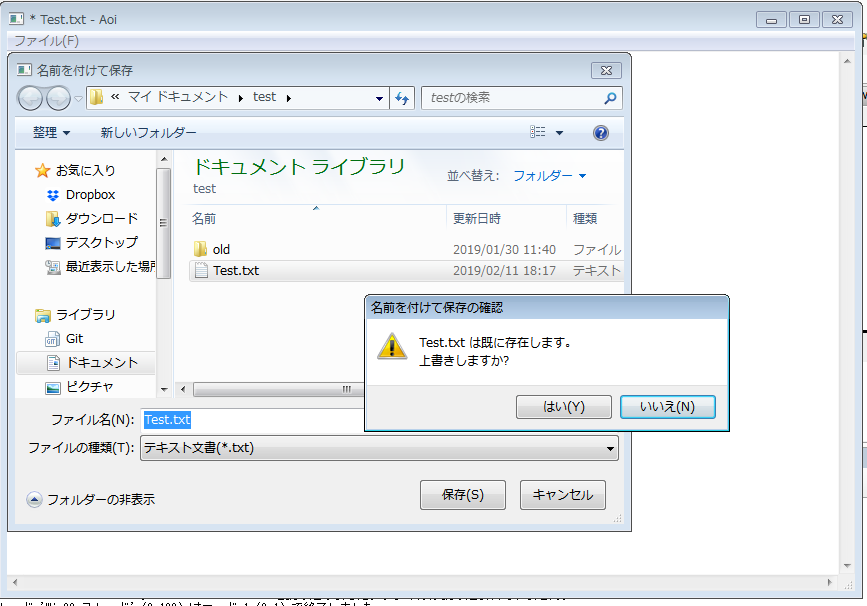Click the Aoi window vertical scroll up arrow
This screenshot has height=606, width=867.
(847, 61)
